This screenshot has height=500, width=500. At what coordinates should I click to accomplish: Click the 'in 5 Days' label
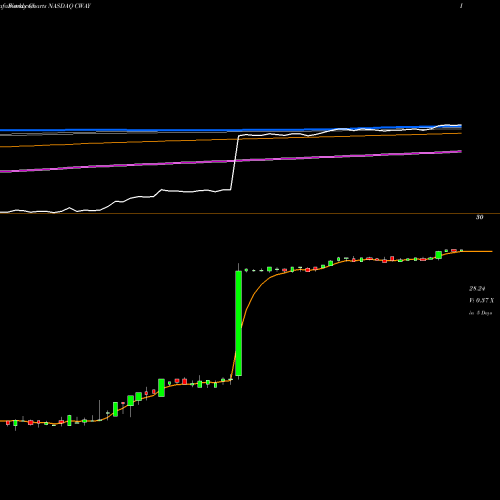point(481,313)
